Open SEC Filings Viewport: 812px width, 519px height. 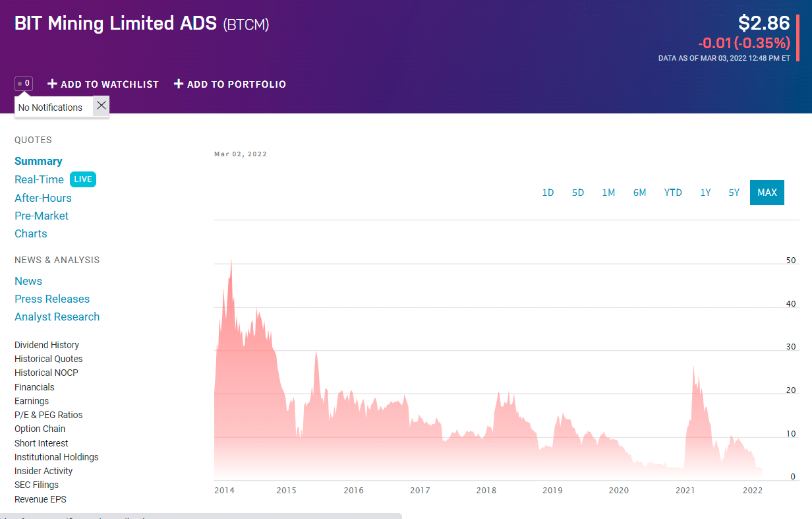[x=36, y=485]
